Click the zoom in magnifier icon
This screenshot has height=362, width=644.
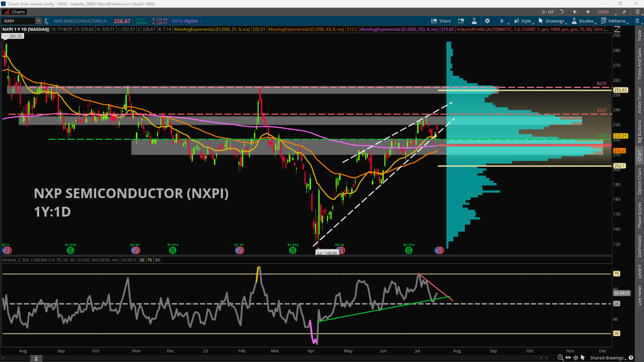coord(560,357)
